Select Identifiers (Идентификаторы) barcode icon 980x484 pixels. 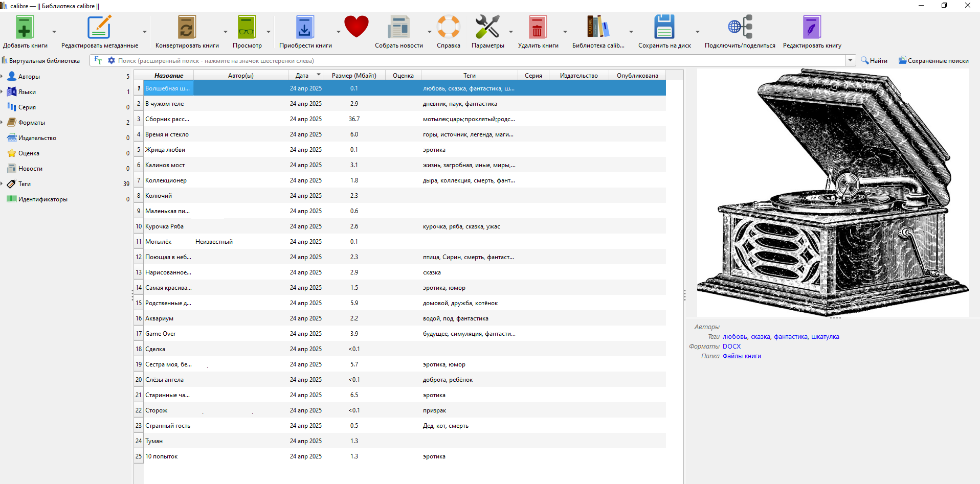[x=12, y=199]
